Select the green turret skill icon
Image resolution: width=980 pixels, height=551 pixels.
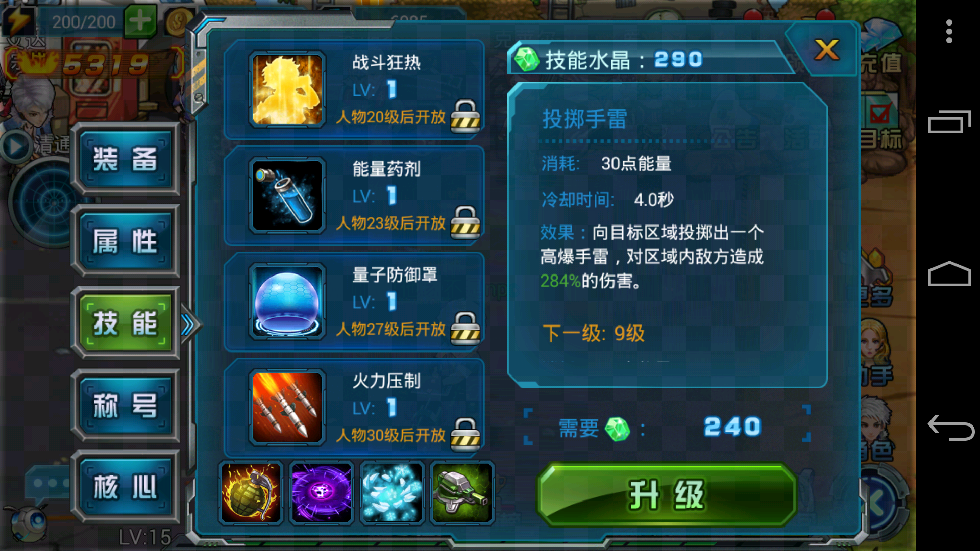pos(462,493)
